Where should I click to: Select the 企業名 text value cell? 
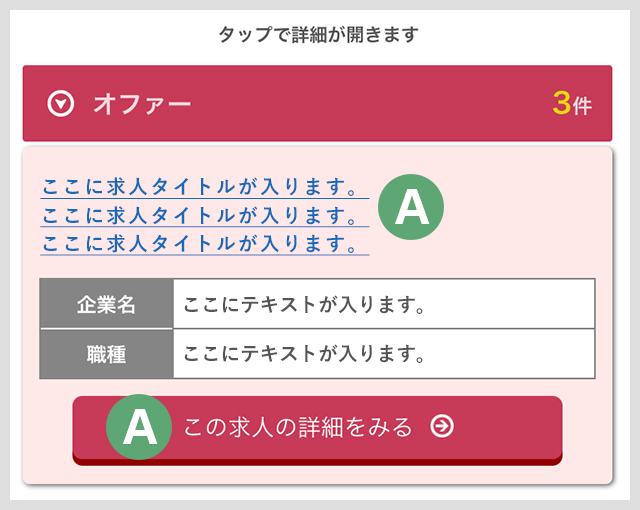coord(384,304)
